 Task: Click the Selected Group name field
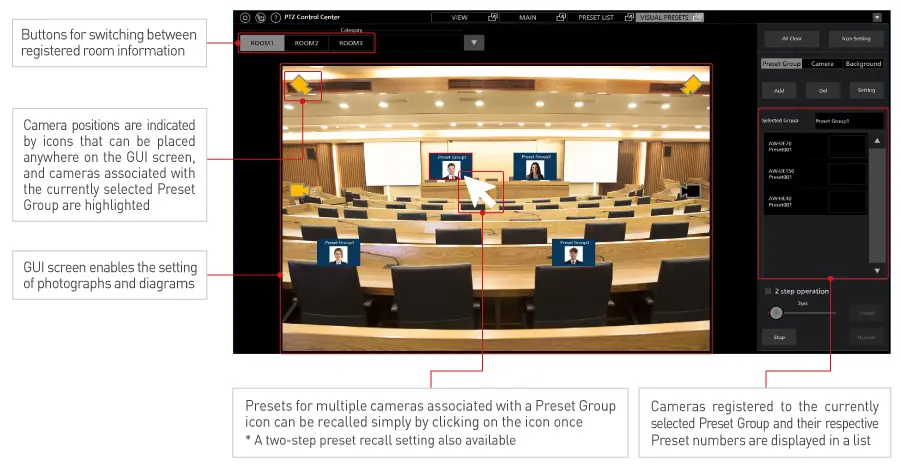point(847,120)
